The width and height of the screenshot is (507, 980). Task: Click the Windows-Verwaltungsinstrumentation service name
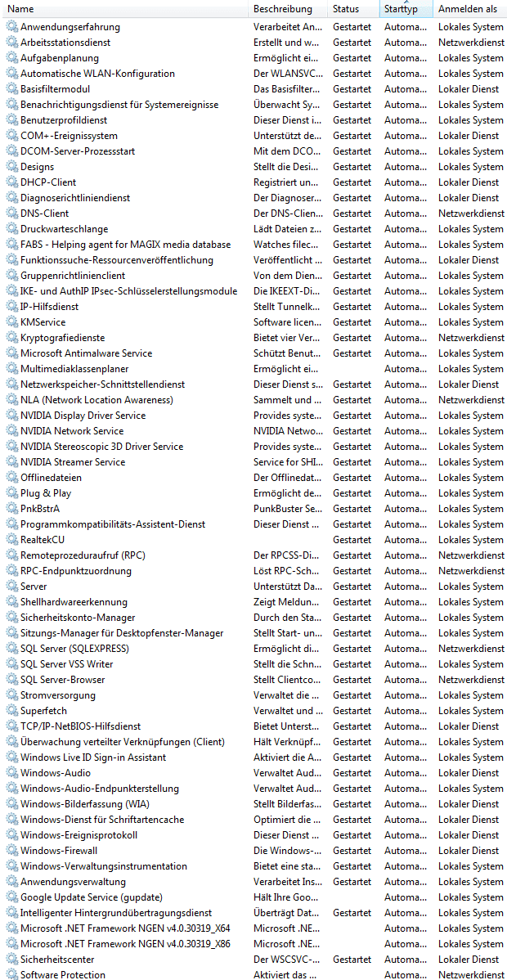coord(104,866)
